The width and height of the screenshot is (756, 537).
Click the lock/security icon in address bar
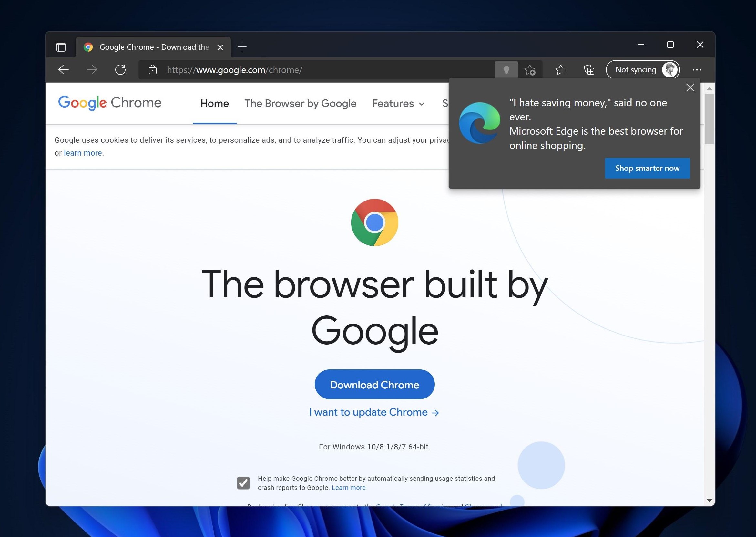[152, 69]
